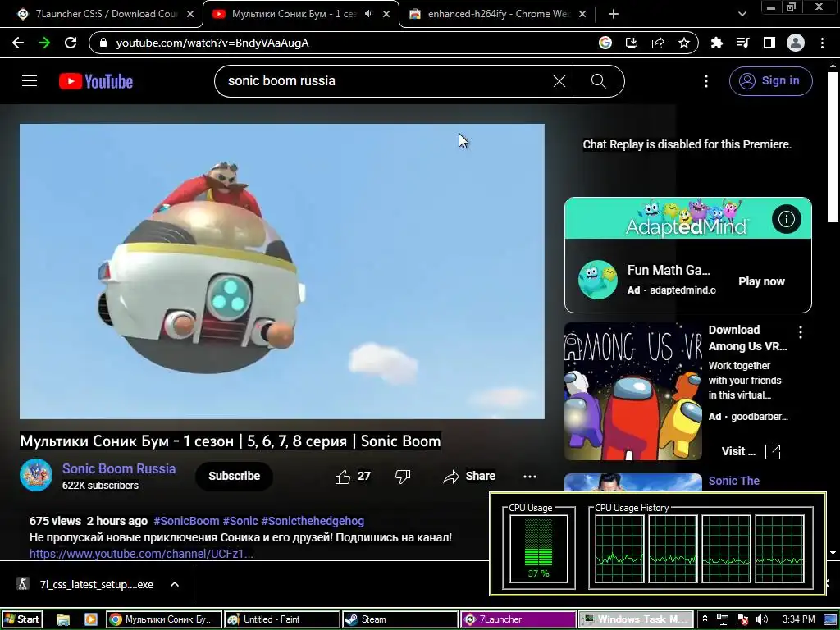Open YouTube settings three-dot menu

[x=706, y=81]
